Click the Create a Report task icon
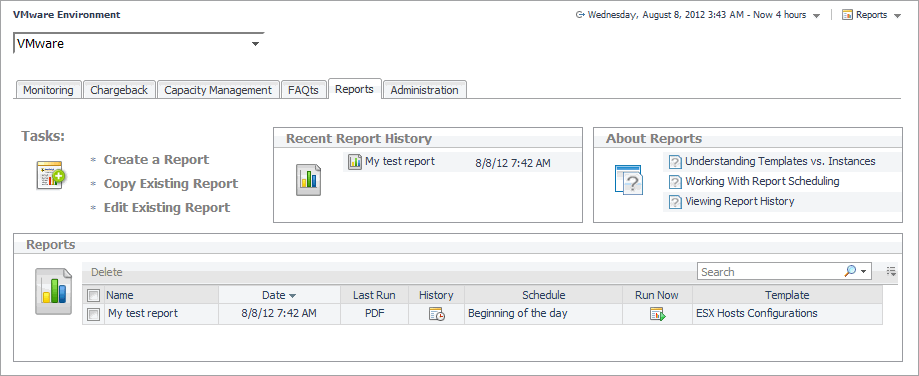Viewport: 919px width, 376px height. (52, 175)
